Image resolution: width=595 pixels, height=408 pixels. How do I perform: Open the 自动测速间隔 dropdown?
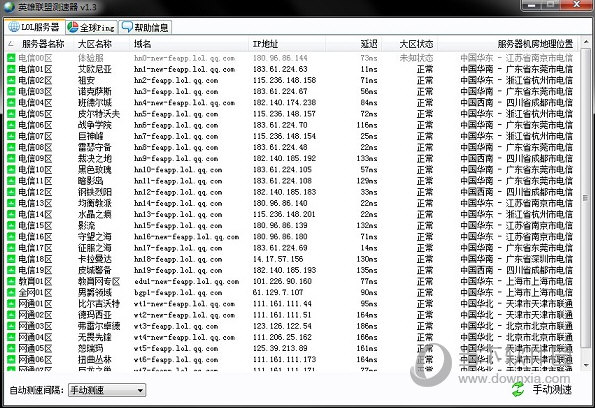(x=107, y=390)
